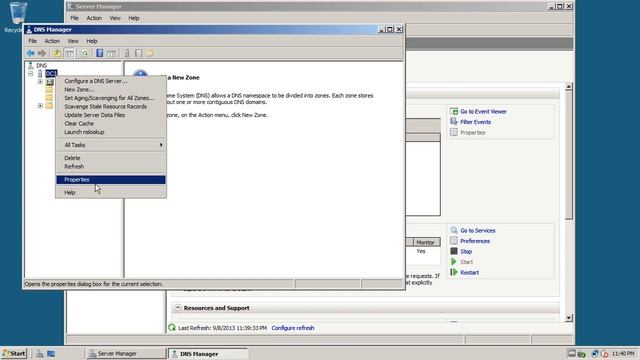
Task: Open the All Tasks submenu arrow
Action: point(161,145)
